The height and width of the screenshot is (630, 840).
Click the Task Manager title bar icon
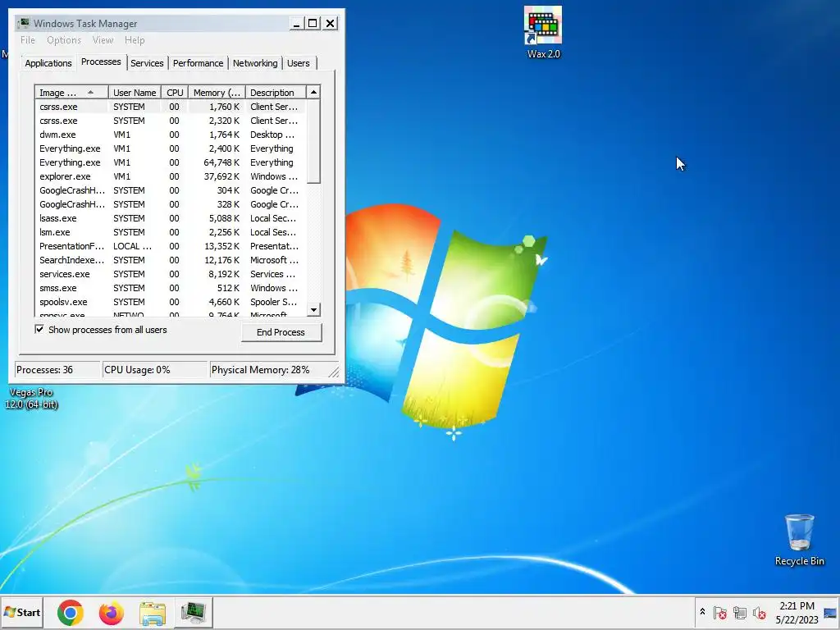click(24, 23)
